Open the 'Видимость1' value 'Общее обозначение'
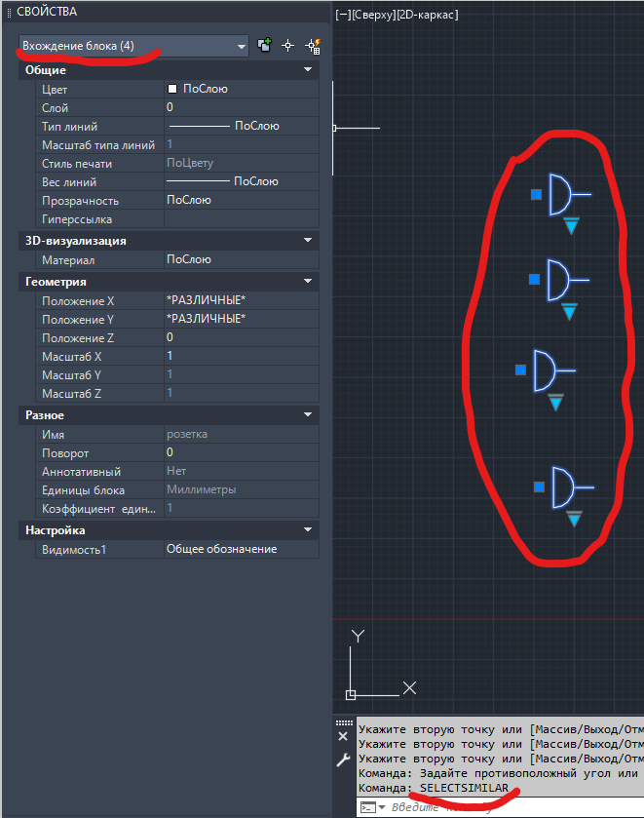 [242, 549]
